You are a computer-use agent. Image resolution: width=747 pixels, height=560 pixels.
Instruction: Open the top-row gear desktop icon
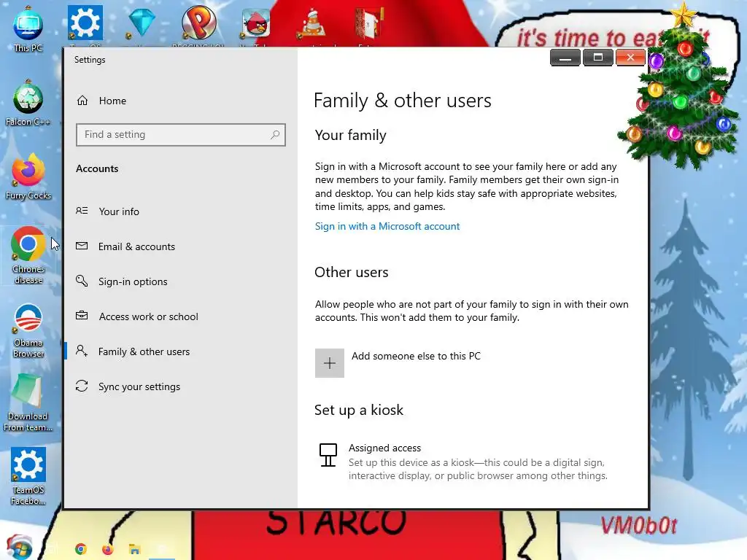[x=85, y=23]
